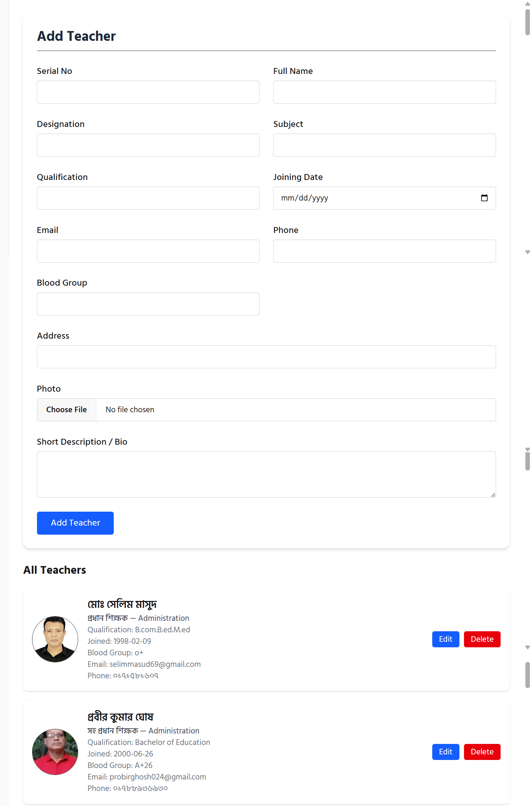
Task: Click the Blood Group field
Action: coord(148,304)
